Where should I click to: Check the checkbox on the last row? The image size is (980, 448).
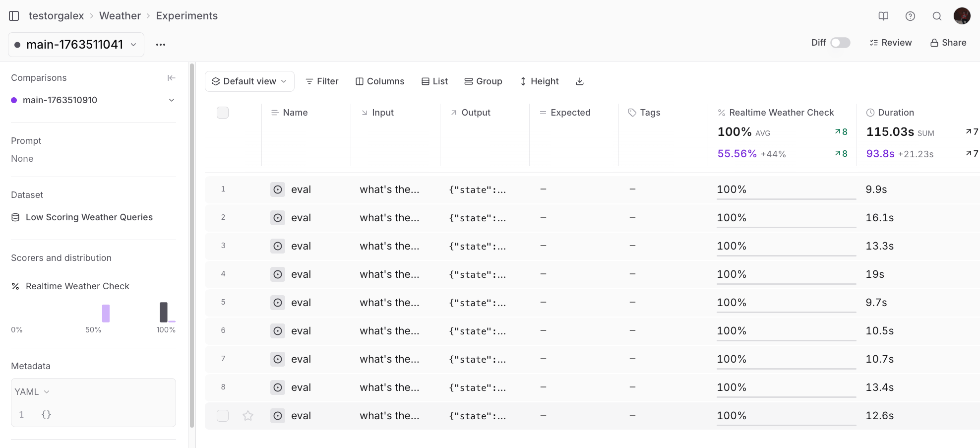[x=223, y=416]
